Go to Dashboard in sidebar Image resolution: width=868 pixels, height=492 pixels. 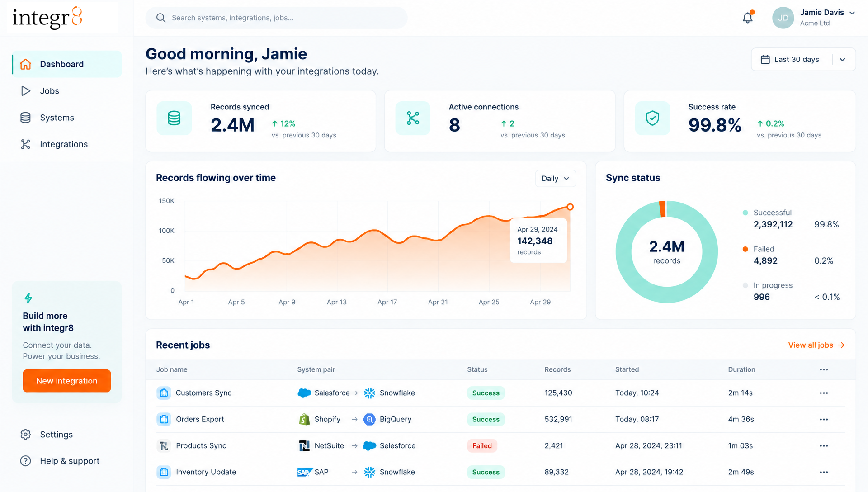click(x=66, y=64)
